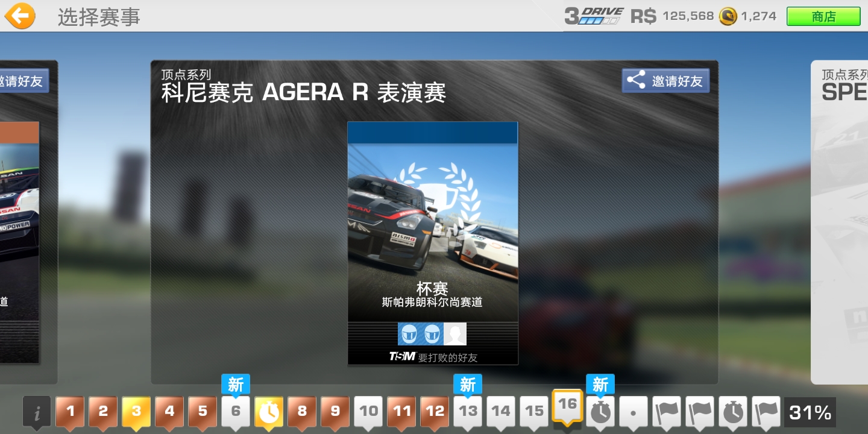This screenshot has width=868, height=434.
Task: Click the 斯帕弗朗科尔尚赛道 track name
Action: click(x=432, y=302)
